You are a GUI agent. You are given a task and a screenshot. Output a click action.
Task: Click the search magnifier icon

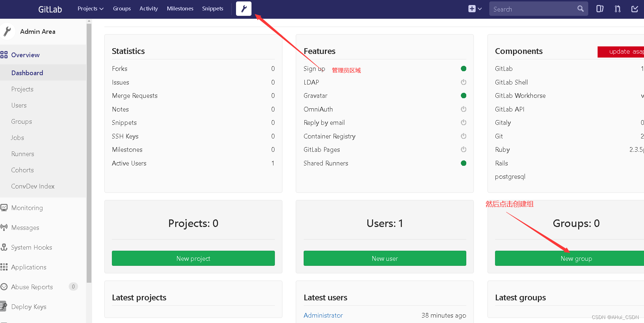point(580,9)
